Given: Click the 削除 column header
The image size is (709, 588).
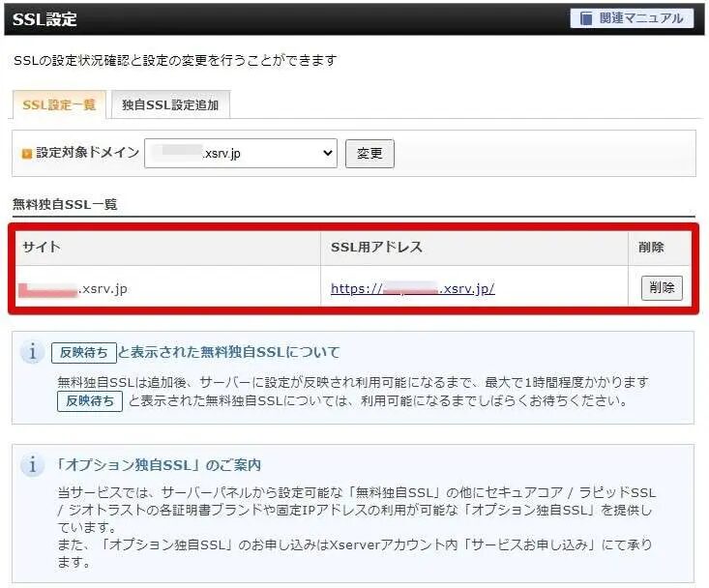Looking at the screenshot, I should [651, 248].
